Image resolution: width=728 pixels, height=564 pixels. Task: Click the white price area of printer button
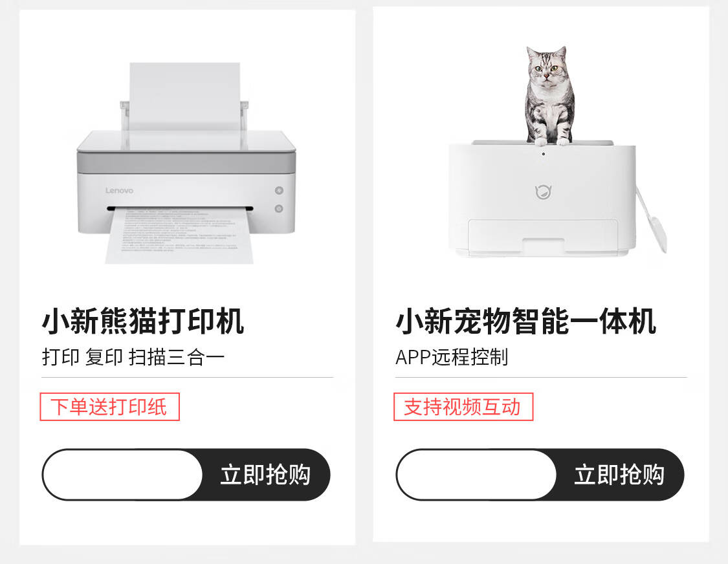click(x=122, y=474)
